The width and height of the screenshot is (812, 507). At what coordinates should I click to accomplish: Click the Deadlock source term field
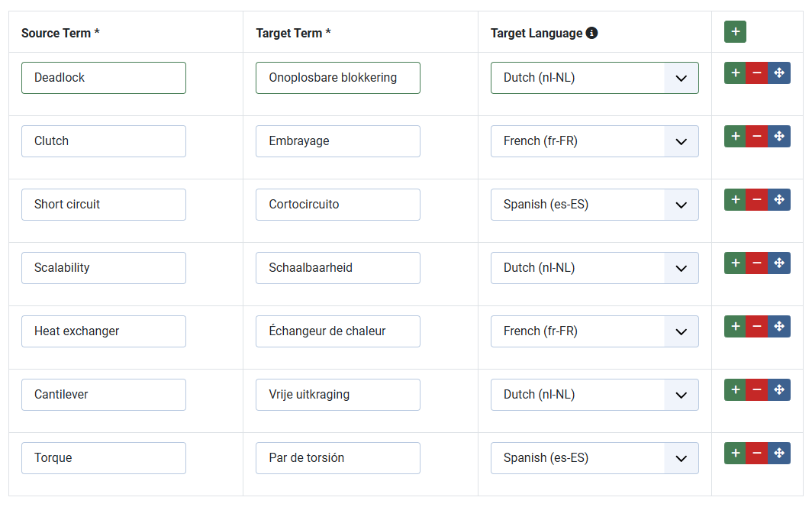click(x=104, y=78)
